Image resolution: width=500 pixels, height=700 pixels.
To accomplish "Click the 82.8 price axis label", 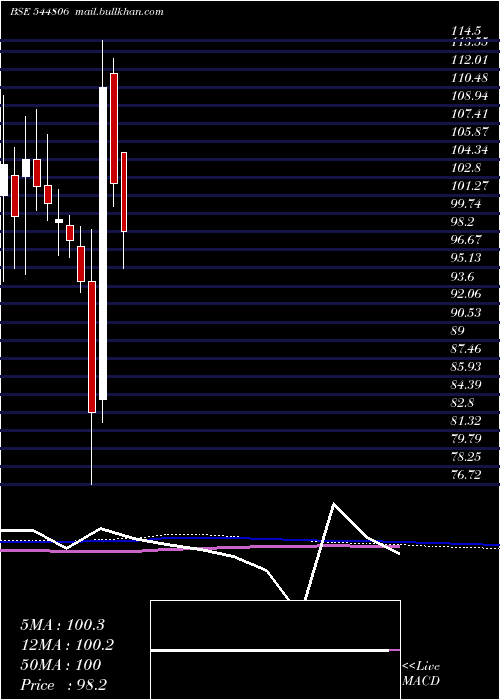I will [463, 403].
